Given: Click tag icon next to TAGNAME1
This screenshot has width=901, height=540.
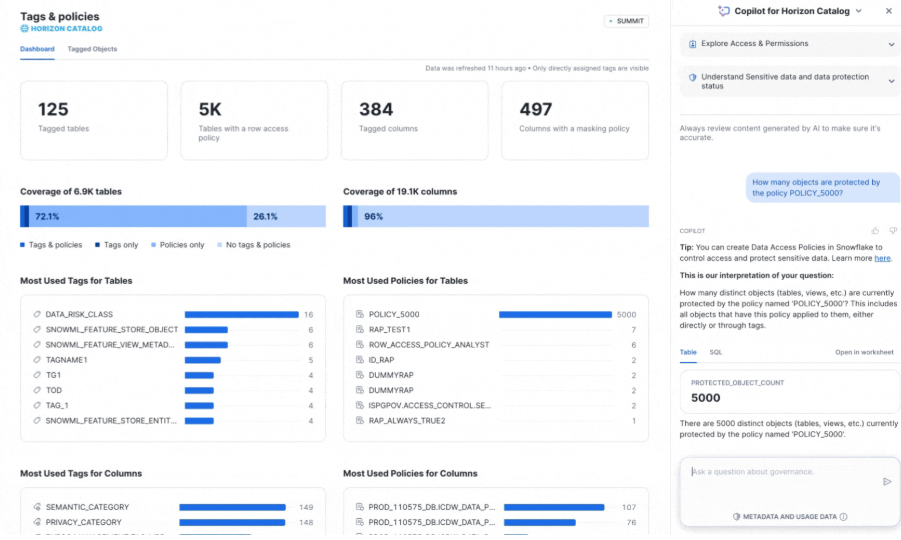Looking at the screenshot, I should pyautogui.click(x=37, y=360).
